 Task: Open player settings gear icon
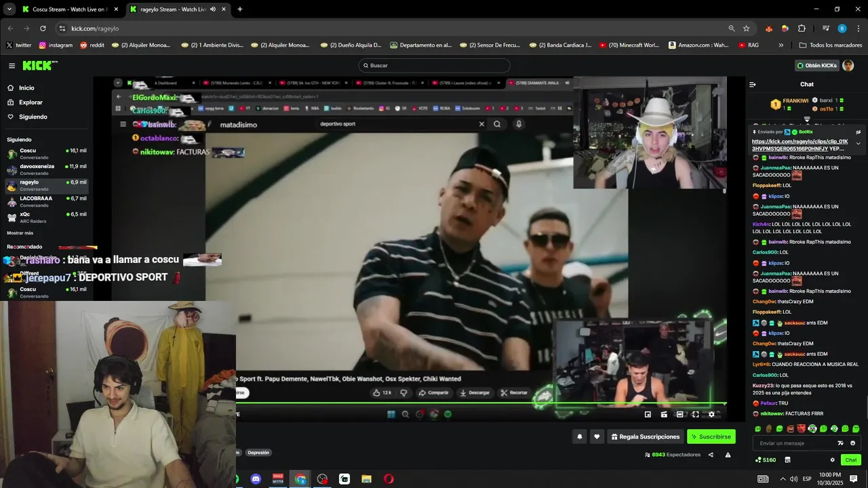point(711,414)
